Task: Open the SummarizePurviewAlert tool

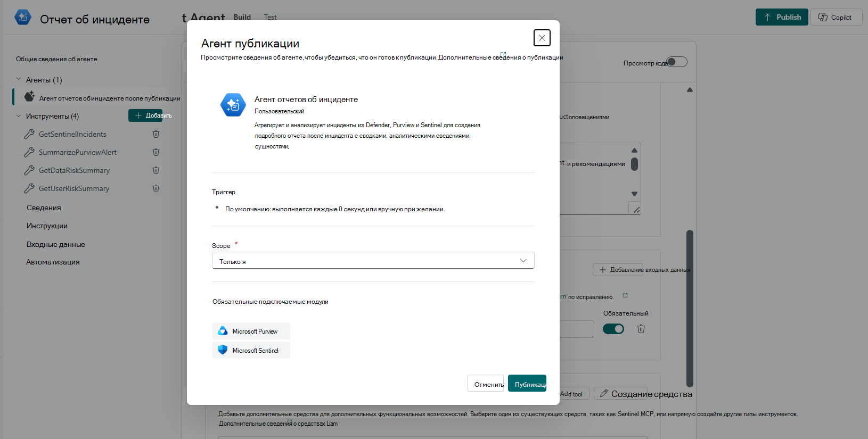Action: [x=78, y=152]
